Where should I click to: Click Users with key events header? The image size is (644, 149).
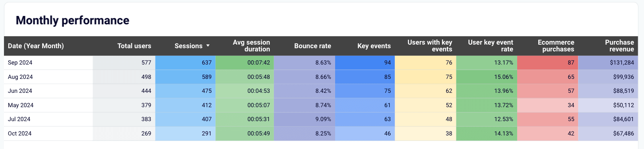(430, 46)
